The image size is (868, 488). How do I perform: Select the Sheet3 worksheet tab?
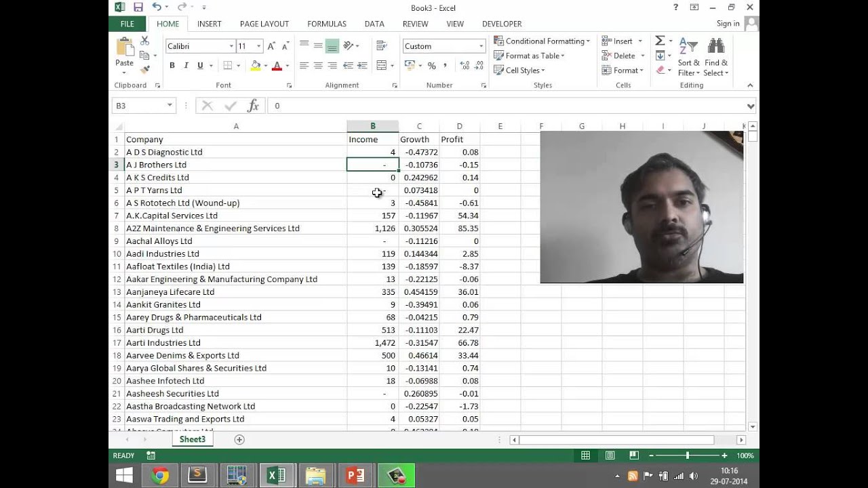(x=193, y=439)
